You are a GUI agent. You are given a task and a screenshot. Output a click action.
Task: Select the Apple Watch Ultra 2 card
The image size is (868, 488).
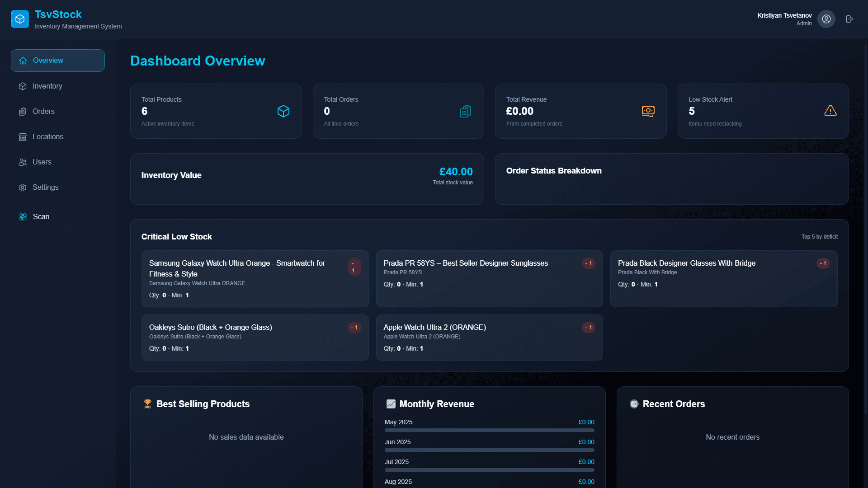pos(489,338)
